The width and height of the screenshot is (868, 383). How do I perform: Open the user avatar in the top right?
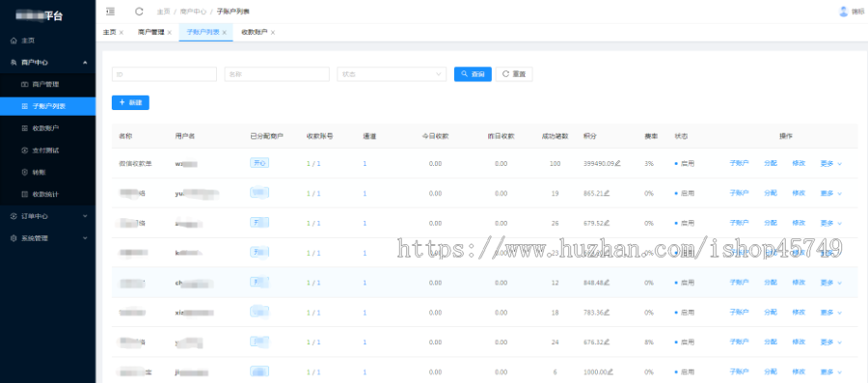point(844,11)
